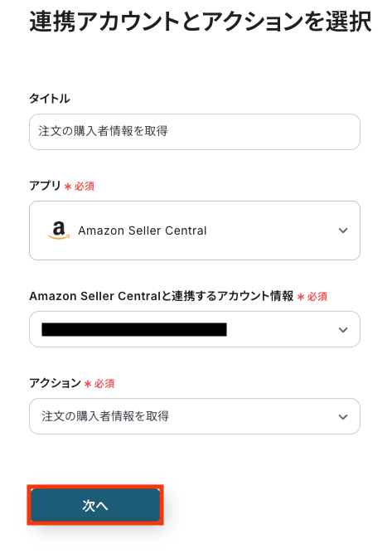The width and height of the screenshot is (392, 558).
Task: Open the 注文の購入者情報を取得 action selector
Action: click(x=195, y=416)
